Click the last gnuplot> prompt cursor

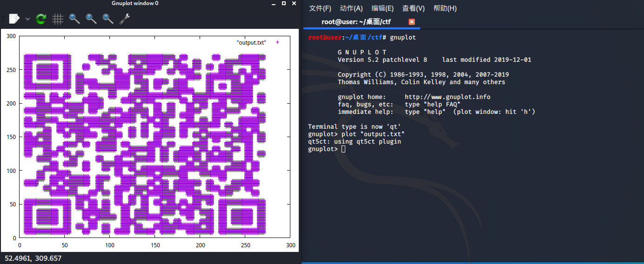[343, 149]
